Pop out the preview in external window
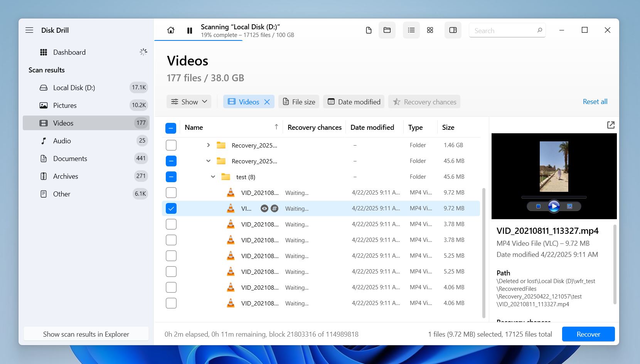640x364 pixels. click(611, 125)
